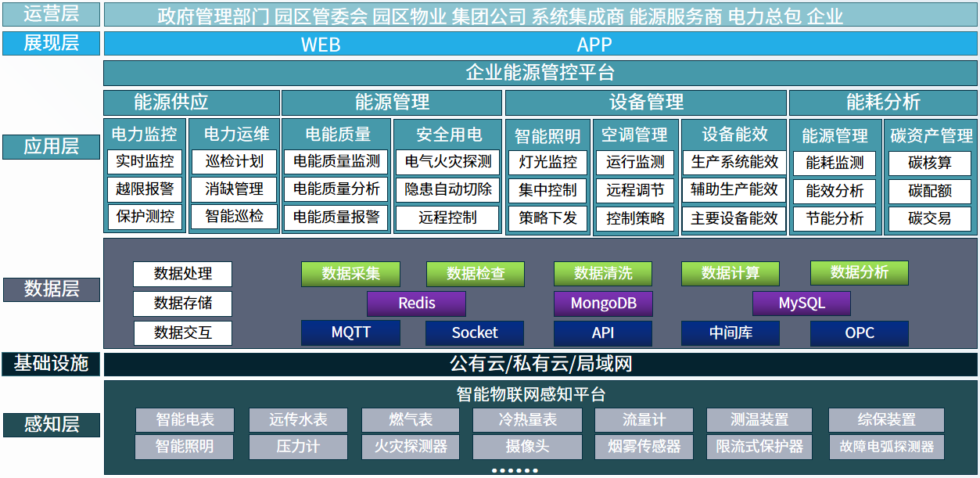Click the purple "MongoDB" block
Viewport: 980px width, 478px height.
[x=603, y=304]
